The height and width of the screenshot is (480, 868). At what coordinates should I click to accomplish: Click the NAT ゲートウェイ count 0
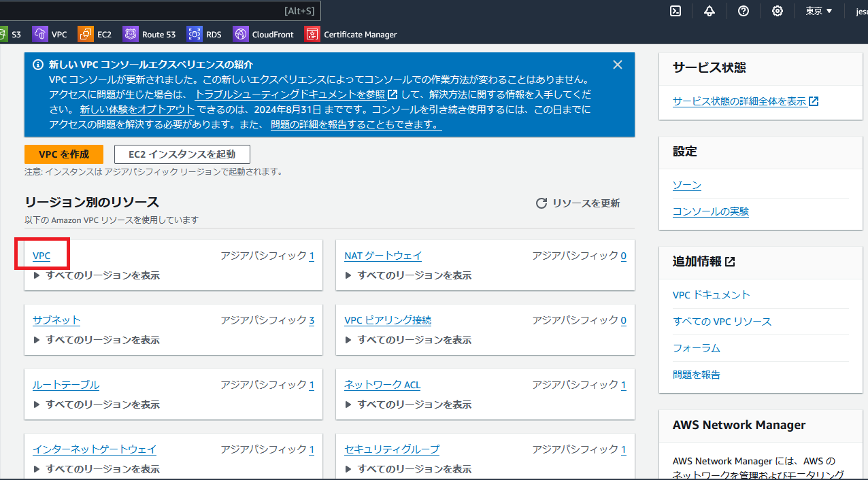pos(623,256)
